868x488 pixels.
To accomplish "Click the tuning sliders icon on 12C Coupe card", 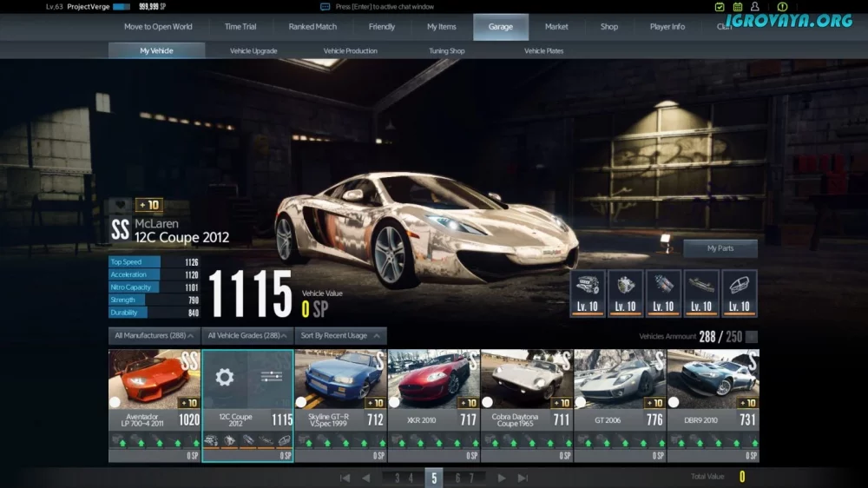I will coord(270,377).
